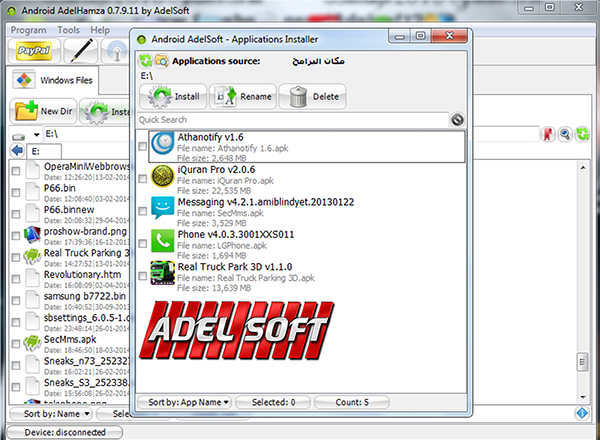Viewport: 600px width, 440px height.
Task: Click the Delete button
Action: pos(313,96)
